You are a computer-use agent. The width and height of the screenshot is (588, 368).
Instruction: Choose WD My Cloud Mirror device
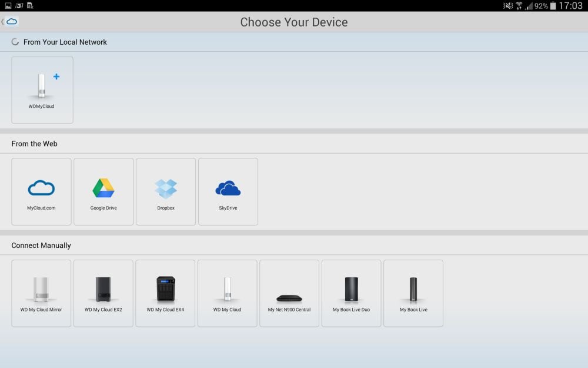pos(41,293)
